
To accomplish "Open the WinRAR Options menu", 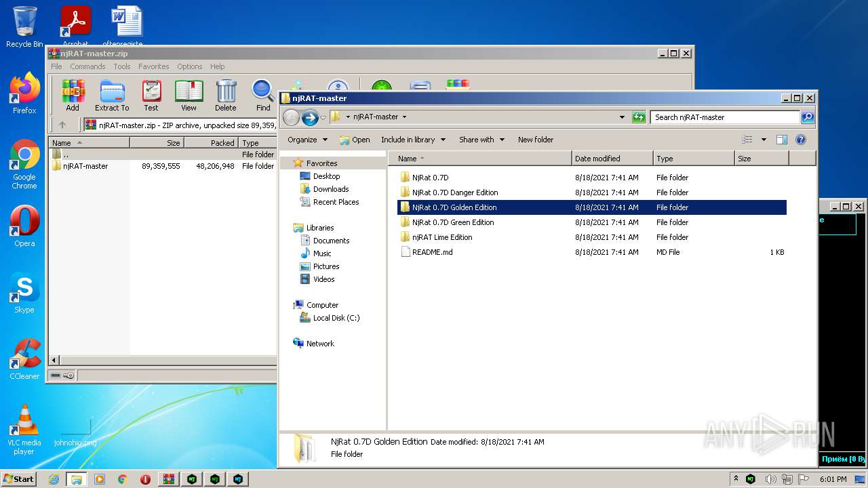I will click(x=190, y=66).
